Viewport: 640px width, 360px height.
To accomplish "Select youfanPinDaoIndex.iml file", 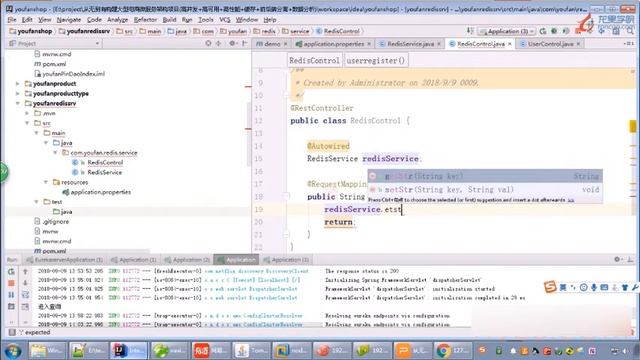I will coord(73,74).
